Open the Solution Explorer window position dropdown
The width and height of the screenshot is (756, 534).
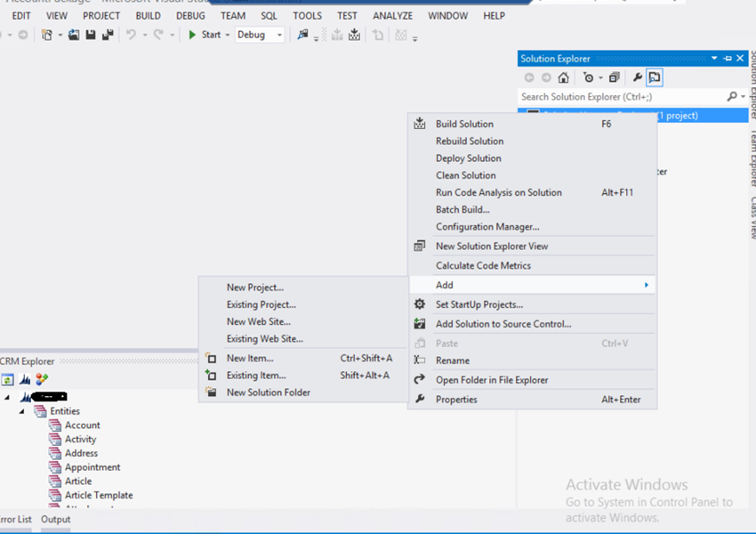(x=714, y=59)
